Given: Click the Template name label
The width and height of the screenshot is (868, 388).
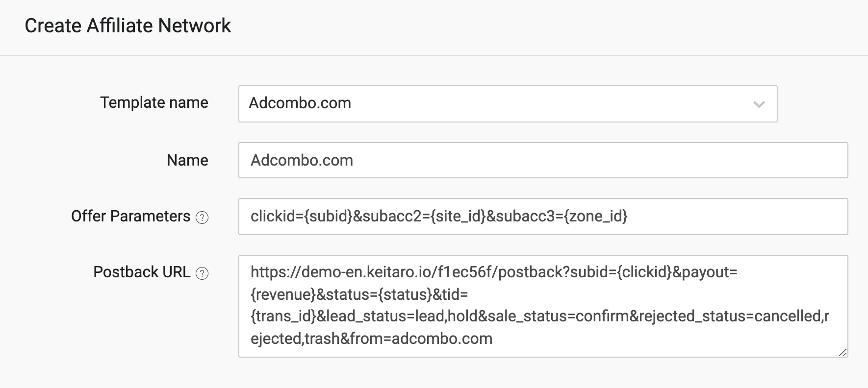Looking at the screenshot, I should tap(154, 102).
